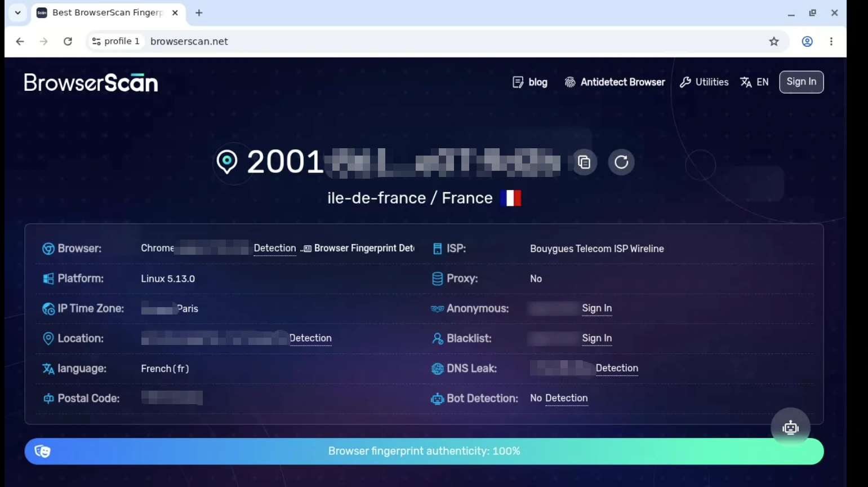The height and width of the screenshot is (487, 868).
Task: Click the profile 1 site info chip
Action: pyautogui.click(x=116, y=41)
